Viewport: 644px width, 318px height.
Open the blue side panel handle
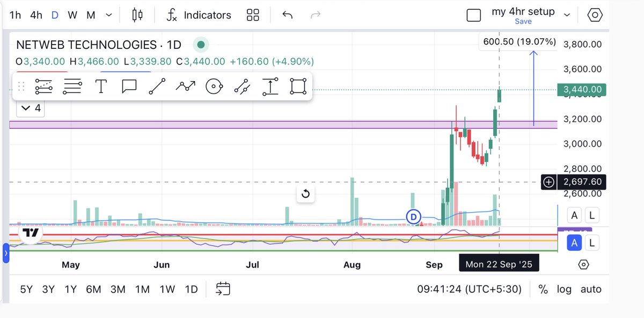[x=6, y=252]
